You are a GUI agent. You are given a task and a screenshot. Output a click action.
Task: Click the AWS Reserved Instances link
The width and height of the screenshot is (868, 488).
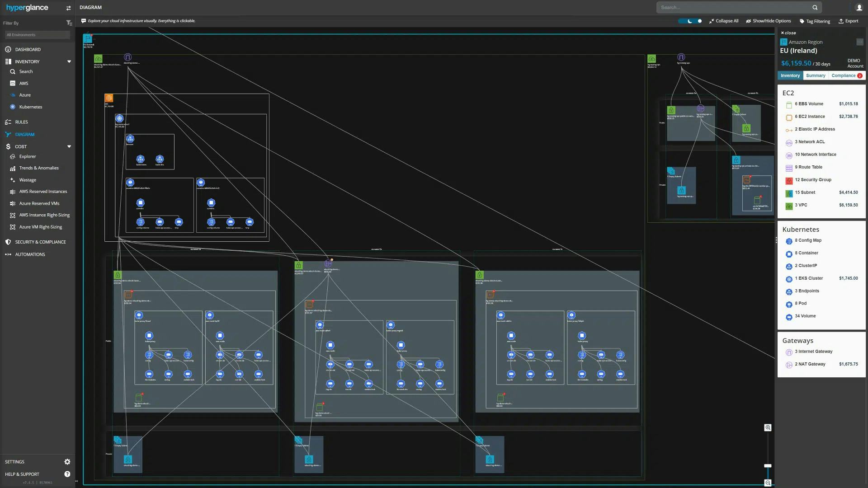tap(43, 192)
